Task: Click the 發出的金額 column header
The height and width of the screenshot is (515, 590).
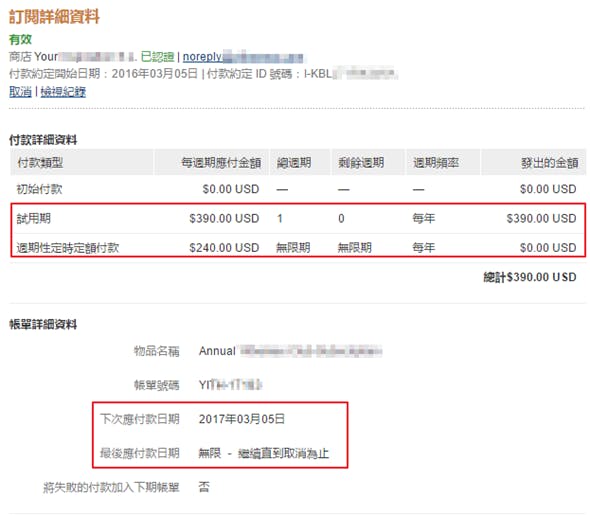Action: tap(549, 163)
